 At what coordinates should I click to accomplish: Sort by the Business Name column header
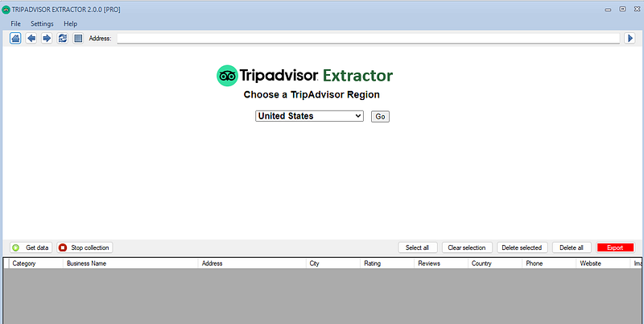click(130, 264)
